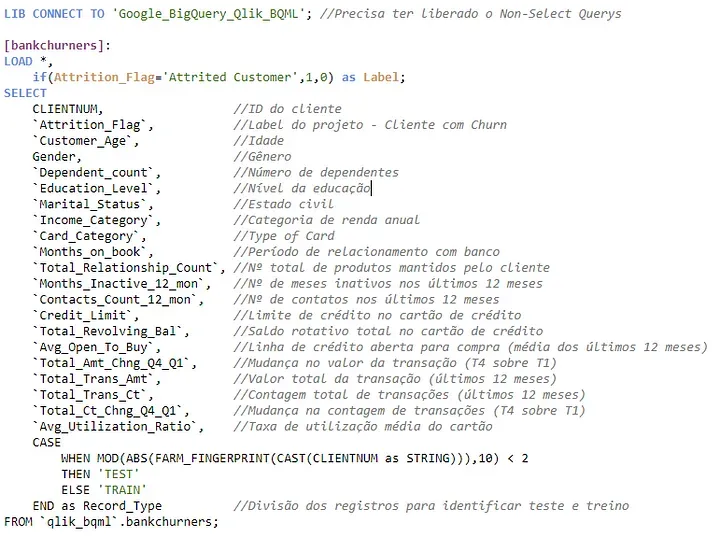This screenshot has width=720, height=537.
Task: Select the LIB CONNECT TO keywords
Action: (54, 14)
